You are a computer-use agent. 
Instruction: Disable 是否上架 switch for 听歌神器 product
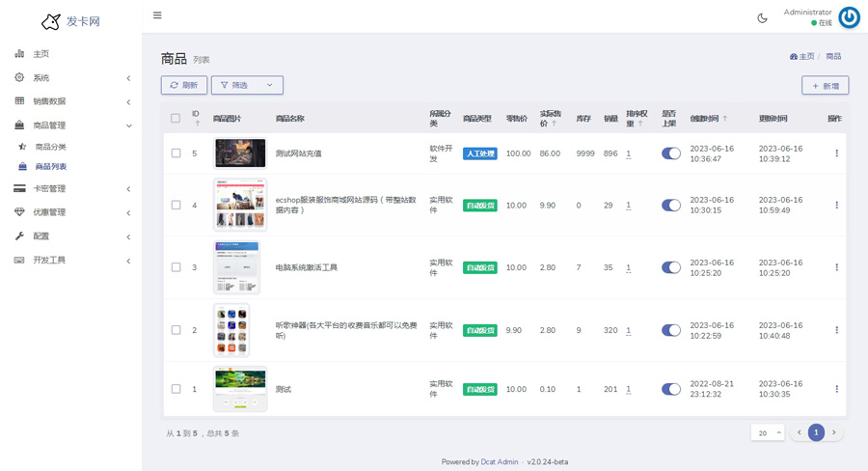coord(671,330)
